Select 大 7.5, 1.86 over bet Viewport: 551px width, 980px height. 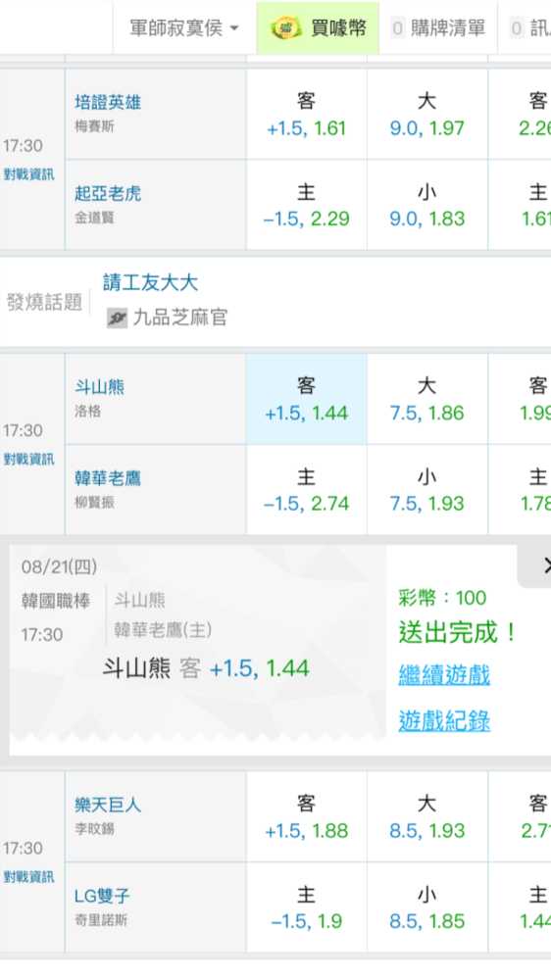(x=427, y=399)
